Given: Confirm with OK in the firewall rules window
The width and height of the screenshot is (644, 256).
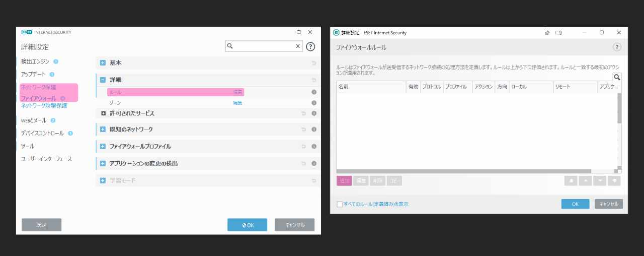Looking at the screenshot, I should (576, 204).
